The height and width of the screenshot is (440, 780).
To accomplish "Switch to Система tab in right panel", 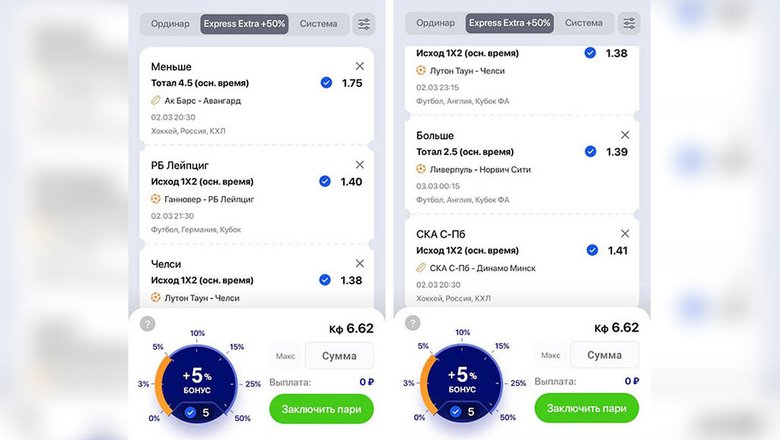I will tap(584, 23).
